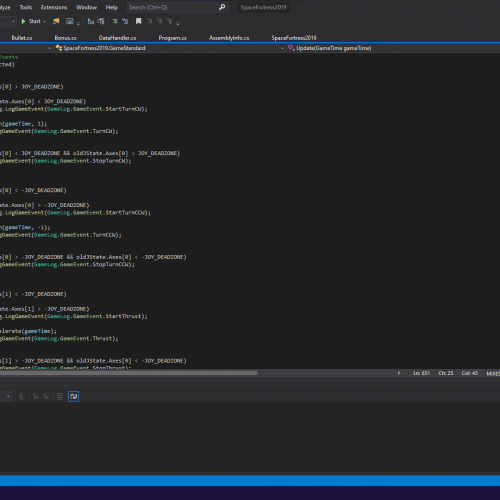Uncomment the selected lines icon

coord(125,21)
